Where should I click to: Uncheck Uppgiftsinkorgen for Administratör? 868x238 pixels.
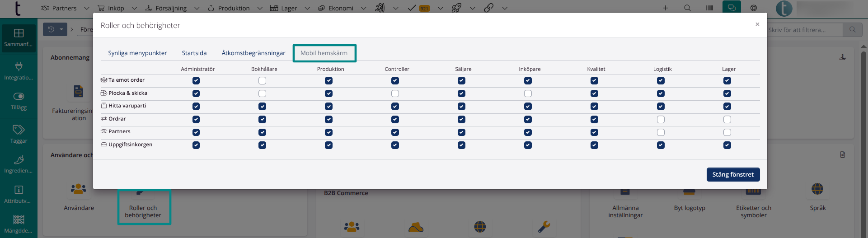tap(196, 145)
